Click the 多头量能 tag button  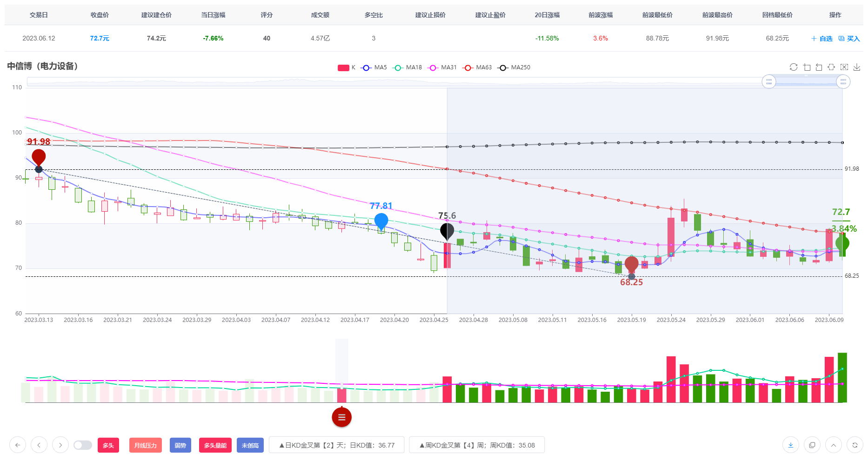tap(215, 445)
